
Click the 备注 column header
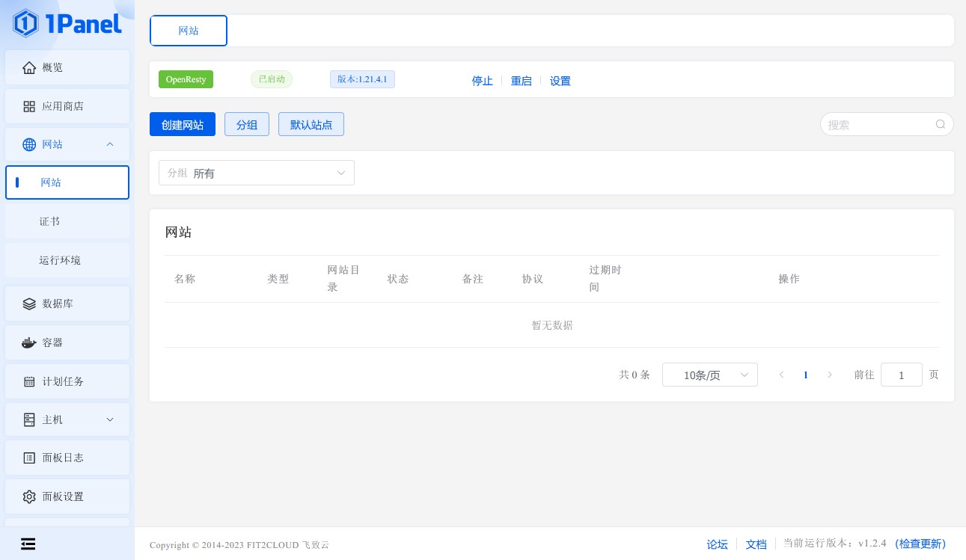click(473, 279)
